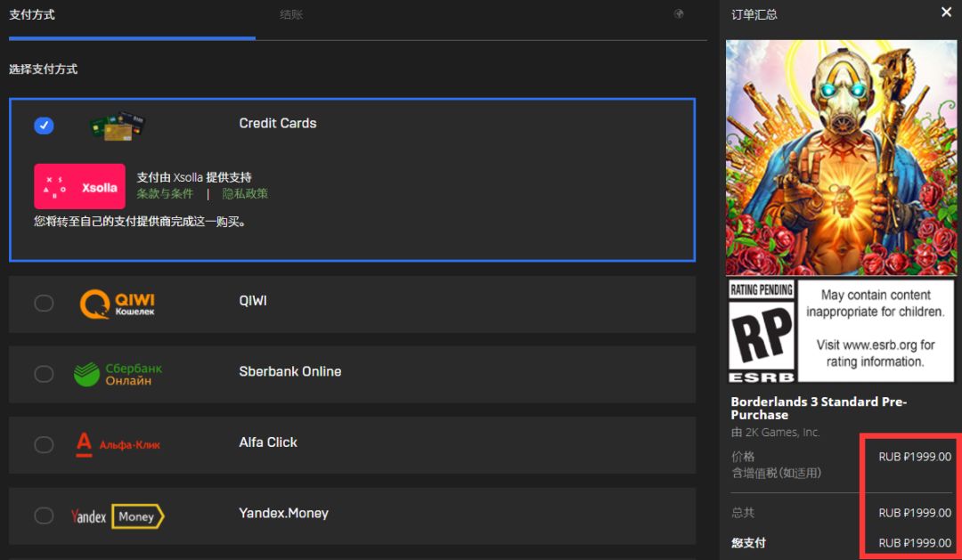The width and height of the screenshot is (962, 560).
Task: Open the 隐私政策 link
Action: [x=245, y=193]
